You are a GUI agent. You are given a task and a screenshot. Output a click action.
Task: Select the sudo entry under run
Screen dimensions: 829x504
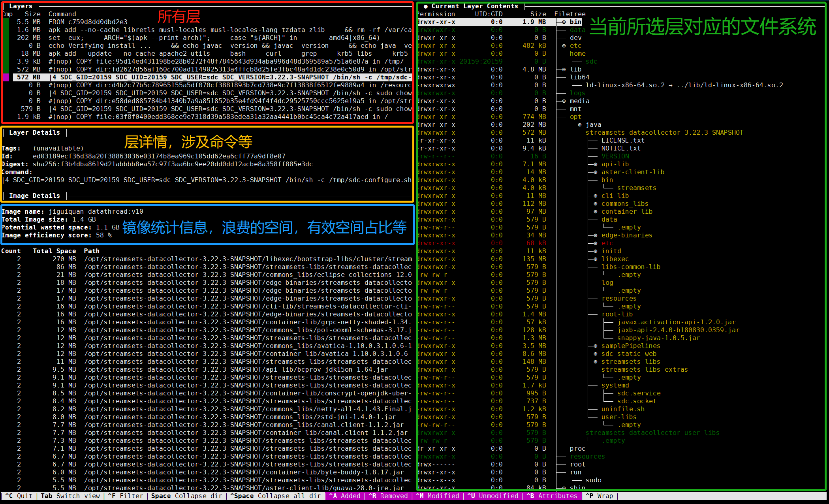pyautogui.click(x=593, y=480)
